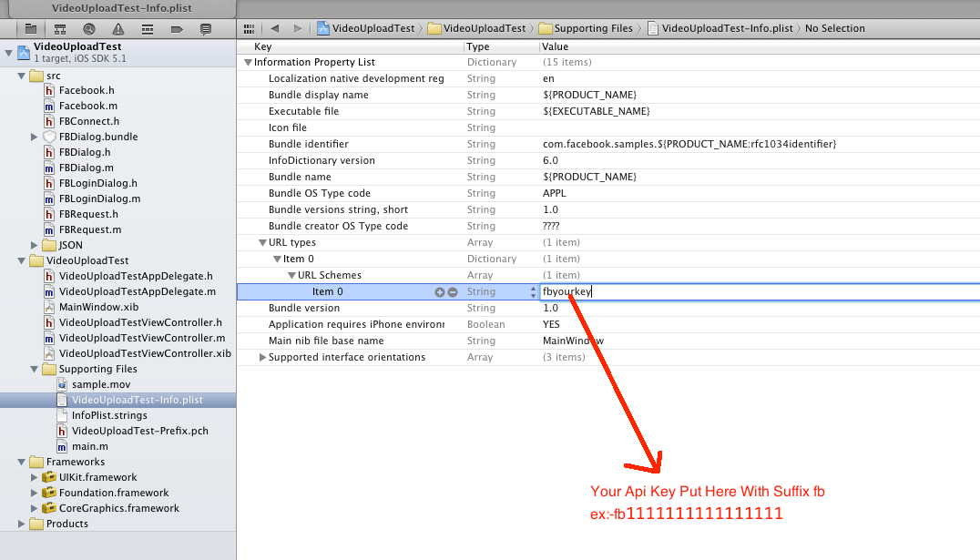Open the Symbol navigator icon
Screen dimensions: 980x560
(x=60, y=29)
